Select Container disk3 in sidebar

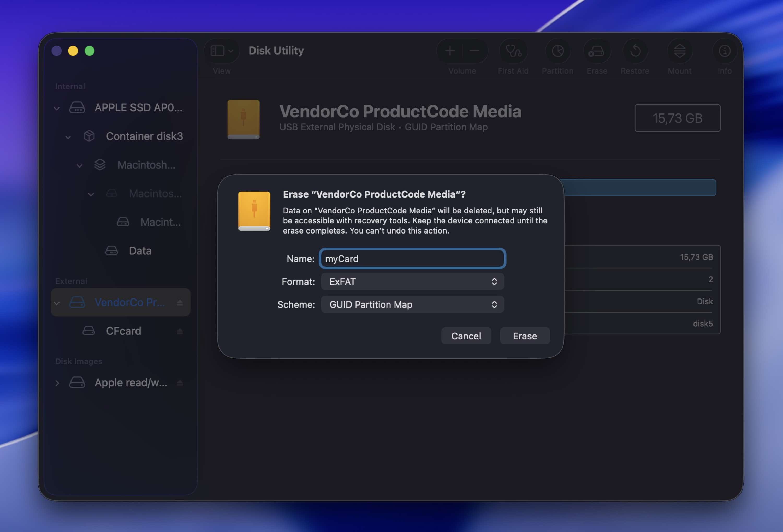coord(121,136)
